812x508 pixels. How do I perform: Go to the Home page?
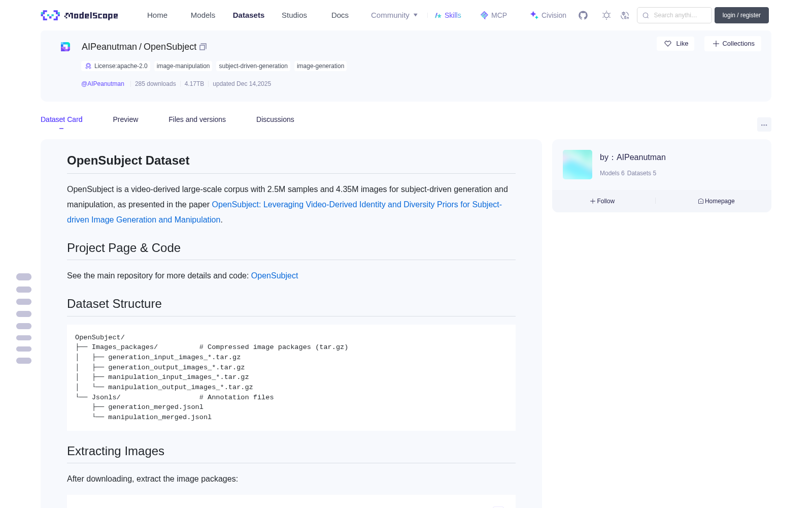(x=157, y=15)
